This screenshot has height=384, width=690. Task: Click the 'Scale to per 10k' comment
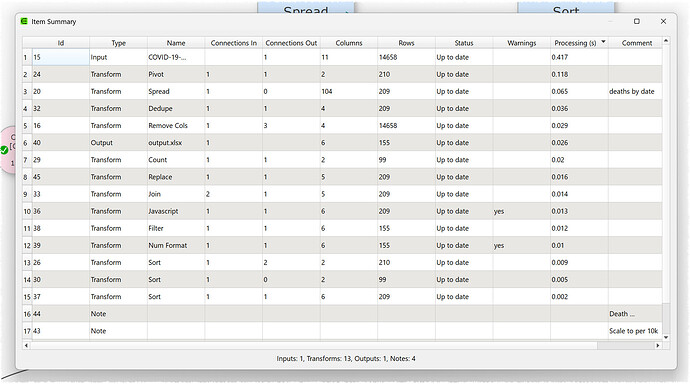635,331
